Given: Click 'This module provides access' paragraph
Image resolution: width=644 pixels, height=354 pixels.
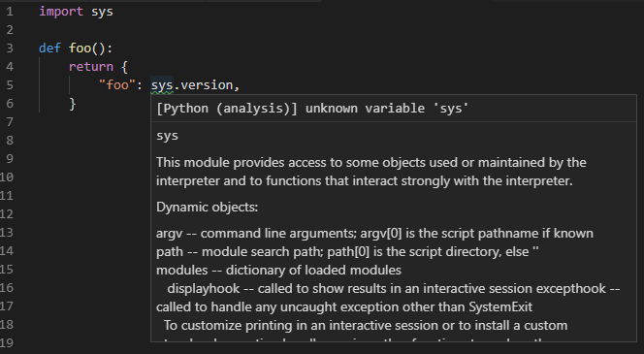Looking at the screenshot, I should pos(370,172).
